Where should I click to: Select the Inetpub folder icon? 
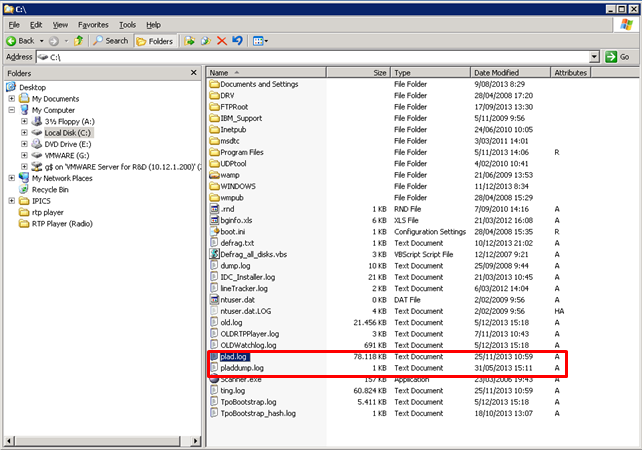click(215, 130)
